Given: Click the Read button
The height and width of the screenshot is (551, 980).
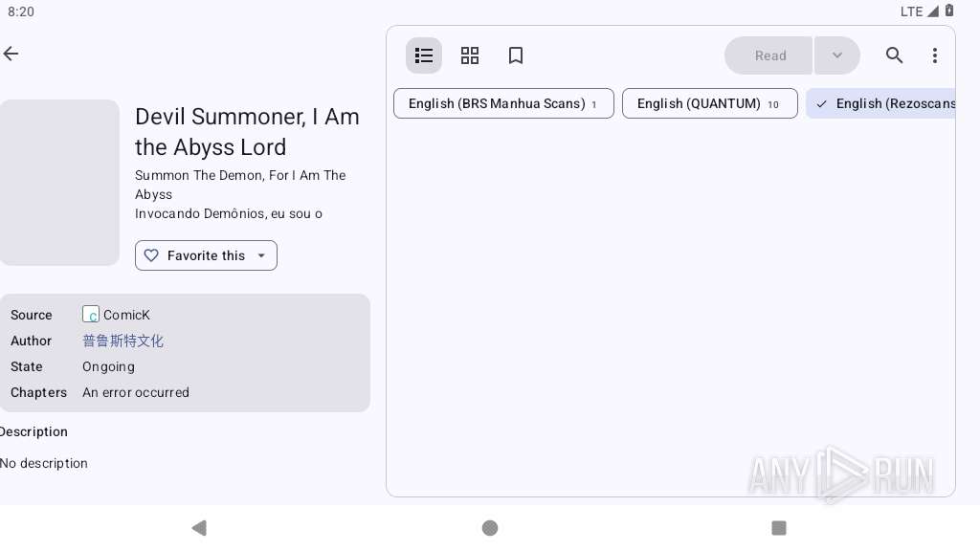Looking at the screenshot, I should 768,55.
